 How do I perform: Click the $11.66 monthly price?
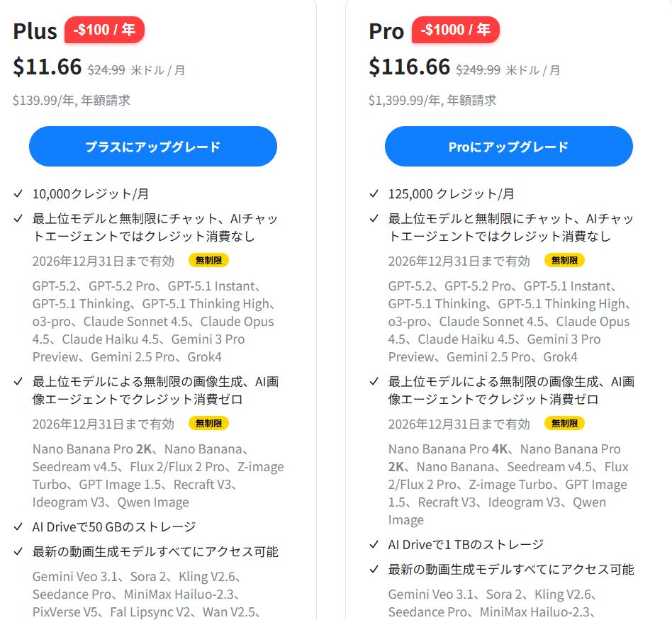(47, 67)
